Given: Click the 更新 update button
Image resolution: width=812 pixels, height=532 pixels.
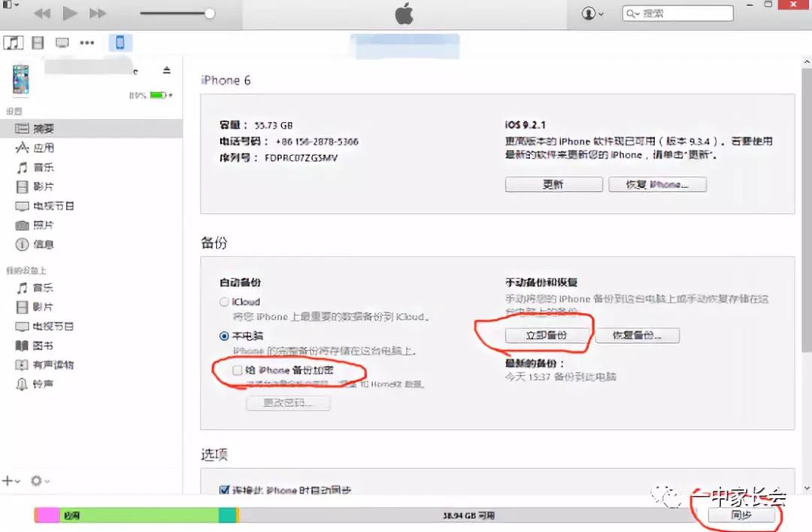Looking at the screenshot, I should coord(553,184).
